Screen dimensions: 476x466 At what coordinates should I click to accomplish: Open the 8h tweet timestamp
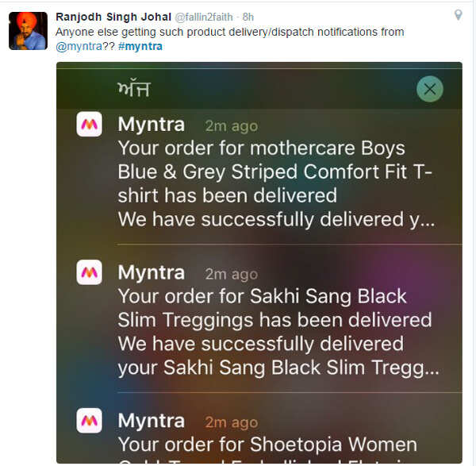point(248,17)
